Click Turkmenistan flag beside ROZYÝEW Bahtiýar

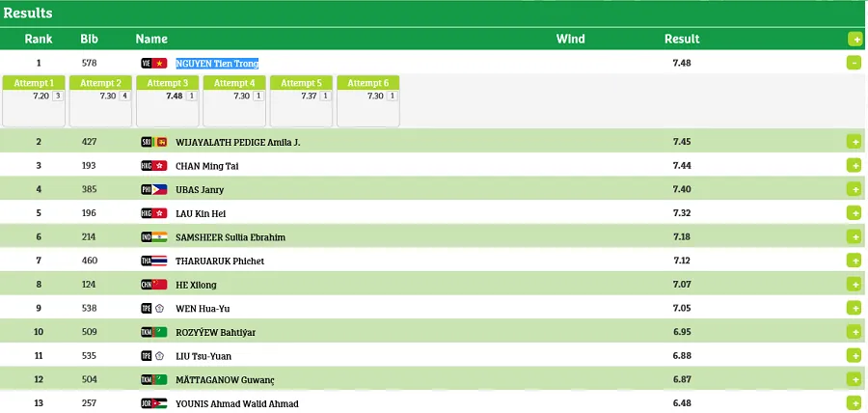pyautogui.click(x=160, y=332)
